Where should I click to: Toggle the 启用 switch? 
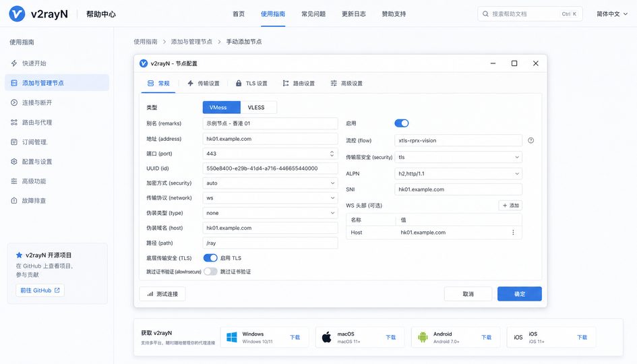[401, 123]
